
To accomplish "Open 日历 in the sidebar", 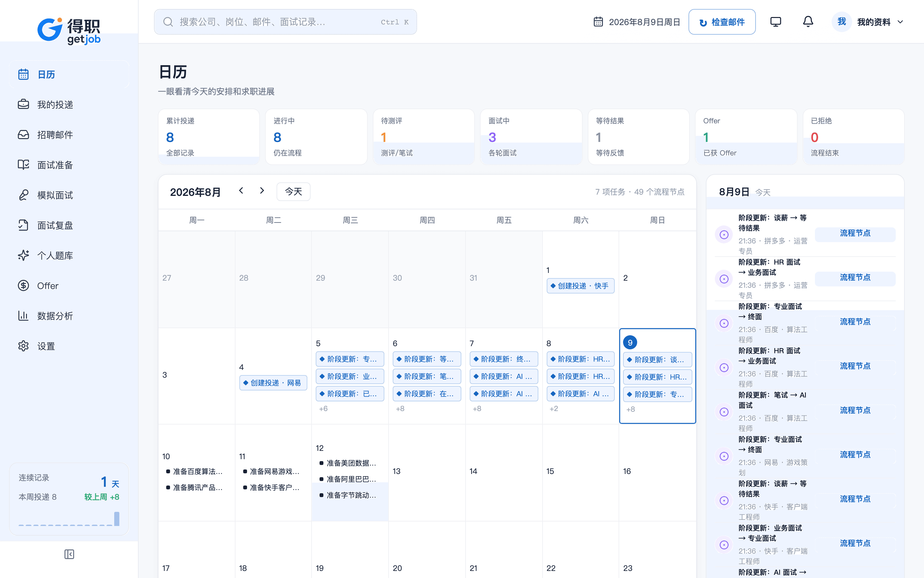I will (x=69, y=74).
